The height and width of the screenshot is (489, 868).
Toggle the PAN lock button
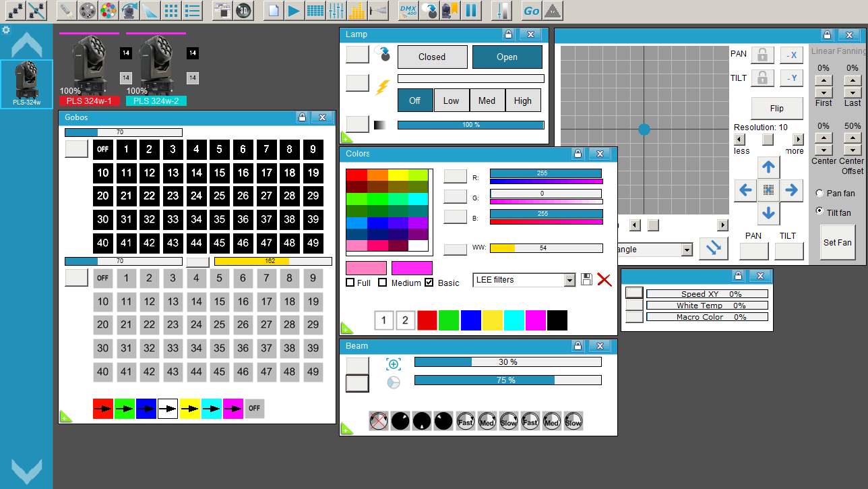[x=762, y=55]
